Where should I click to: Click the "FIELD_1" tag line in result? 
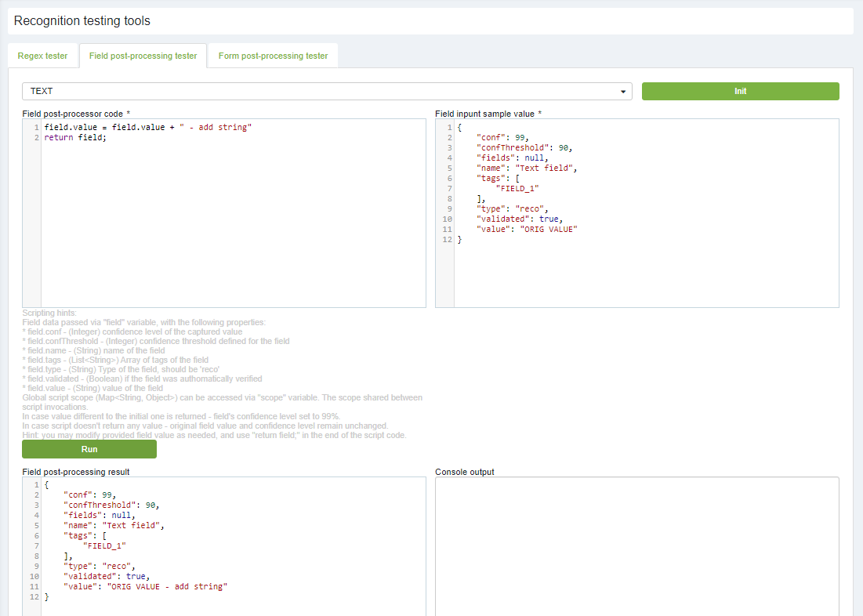[104, 546]
